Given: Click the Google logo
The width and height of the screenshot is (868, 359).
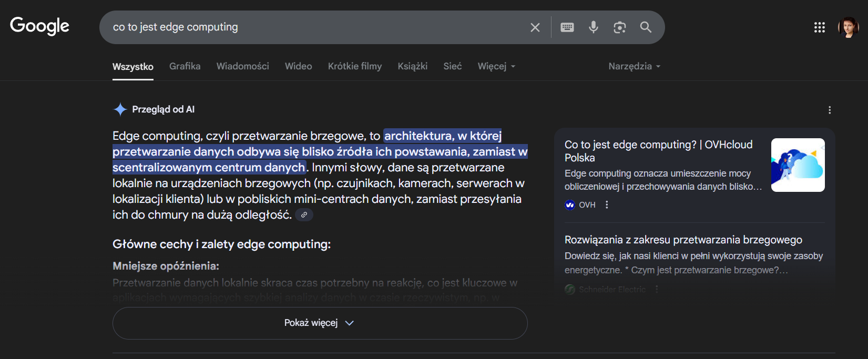Looking at the screenshot, I should click(x=39, y=26).
